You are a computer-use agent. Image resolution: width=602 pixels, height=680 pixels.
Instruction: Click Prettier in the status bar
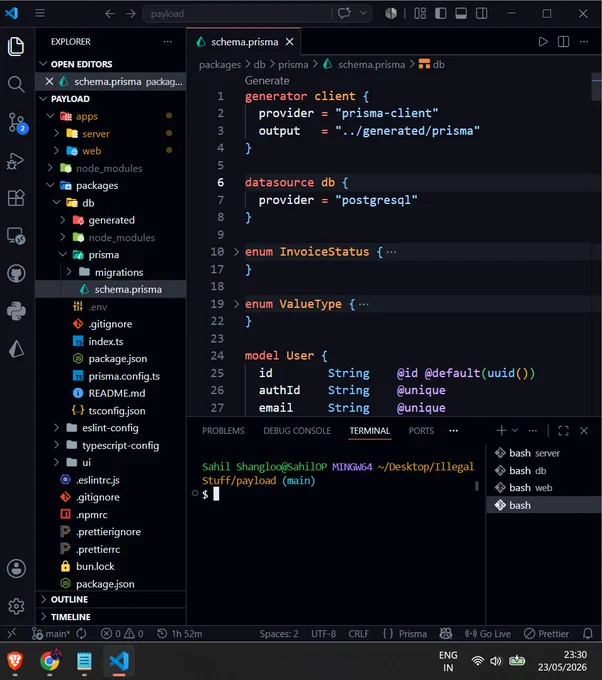[x=546, y=634]
